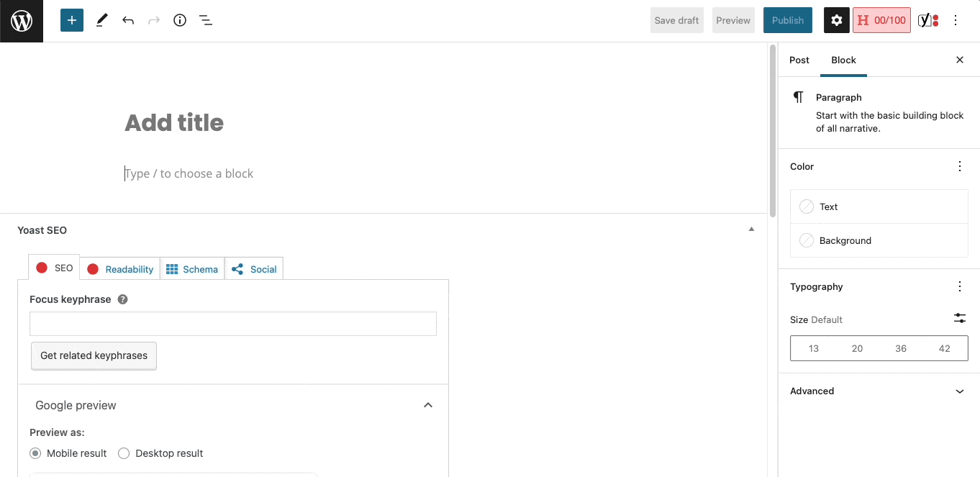Collapse the Google preview section
Screen dimensions: 980x477
(428, 404)
